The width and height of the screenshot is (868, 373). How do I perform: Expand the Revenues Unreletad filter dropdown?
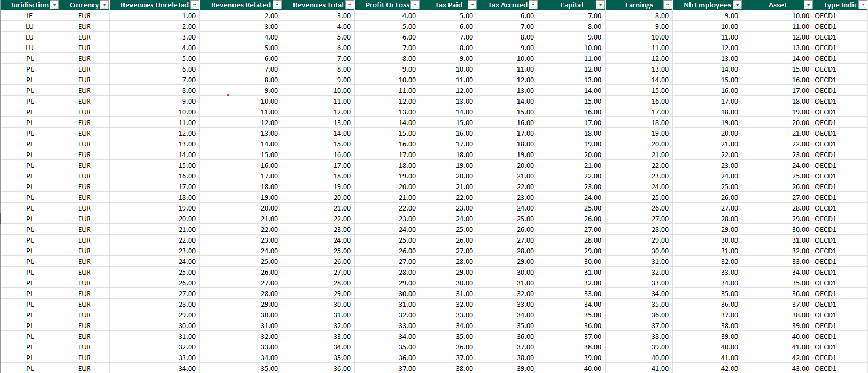[195, 5]
